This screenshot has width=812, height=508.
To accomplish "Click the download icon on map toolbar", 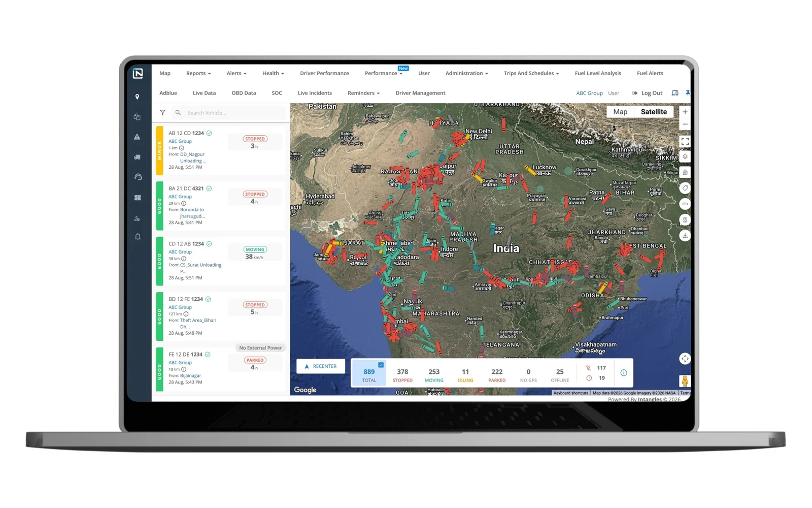I will click(685, 235).
